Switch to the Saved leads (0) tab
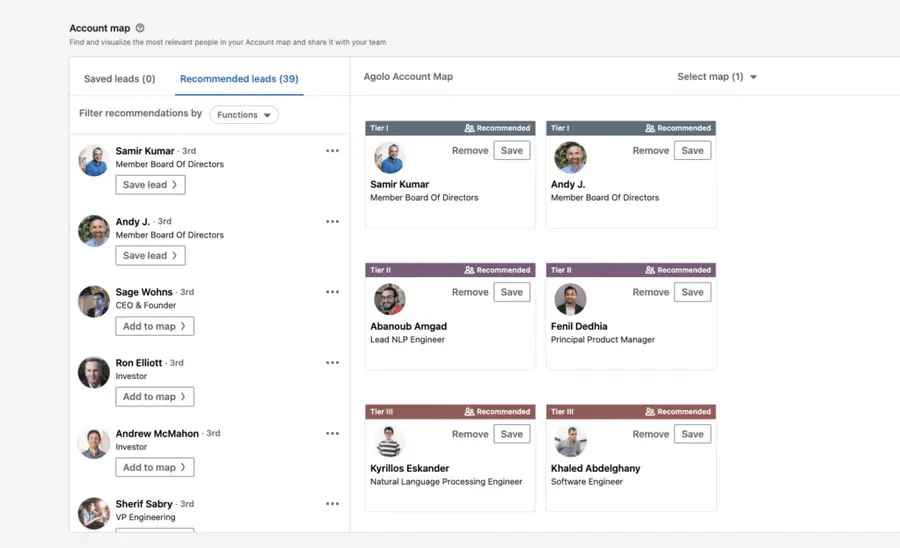The width and height of the screenshot is (900, 548). 119,79
